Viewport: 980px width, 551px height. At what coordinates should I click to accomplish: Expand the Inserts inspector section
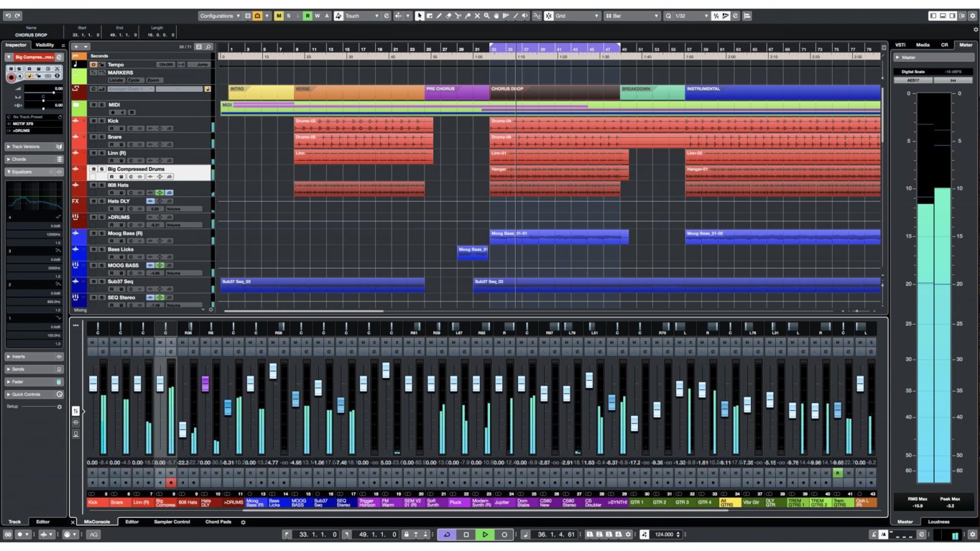[x=18, y=356]
